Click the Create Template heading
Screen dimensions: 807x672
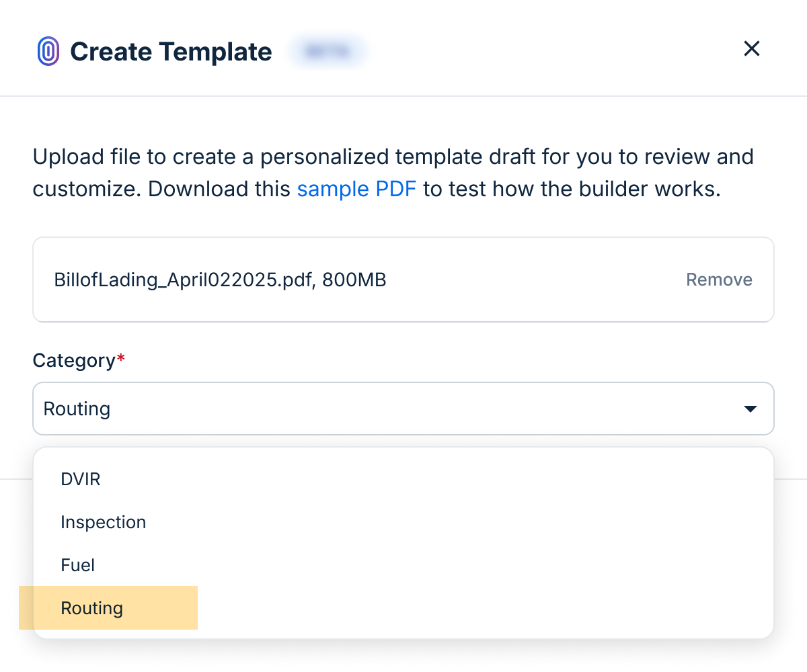171,51
